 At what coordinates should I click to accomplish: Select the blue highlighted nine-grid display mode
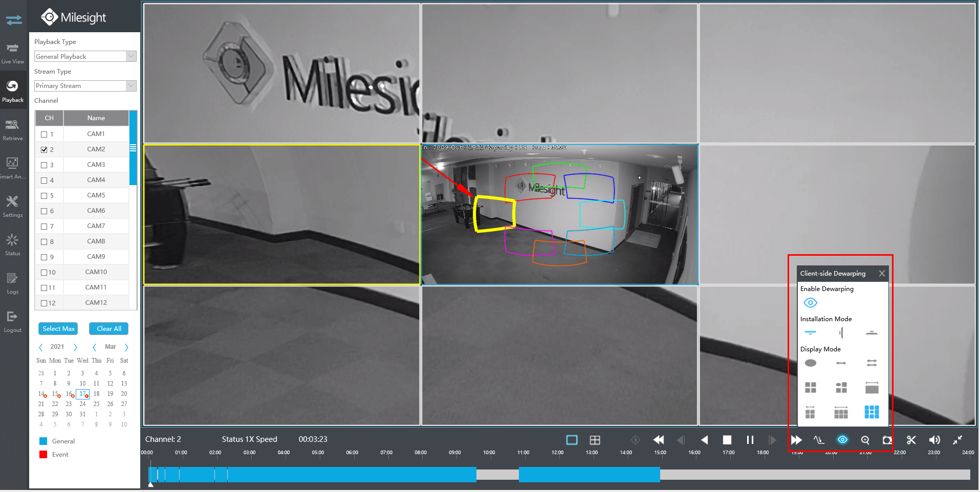coord(872,412)
